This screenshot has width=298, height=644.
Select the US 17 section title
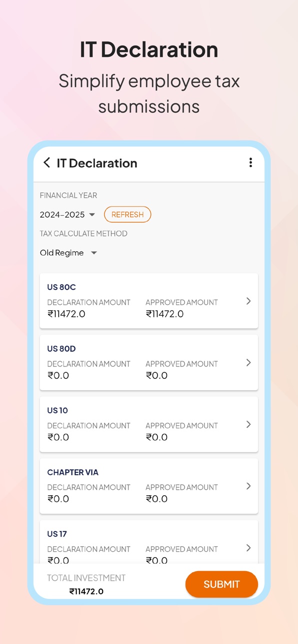(x=57, y=534)
